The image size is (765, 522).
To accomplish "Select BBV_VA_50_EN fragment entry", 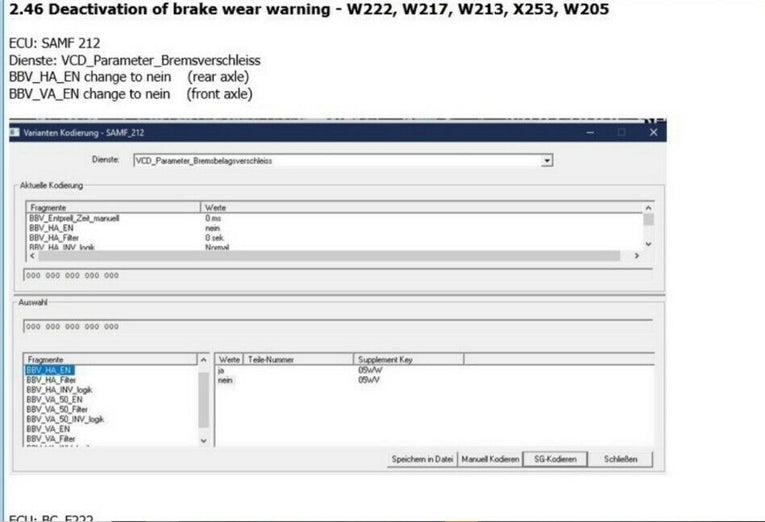I will [x=53, y=400].
